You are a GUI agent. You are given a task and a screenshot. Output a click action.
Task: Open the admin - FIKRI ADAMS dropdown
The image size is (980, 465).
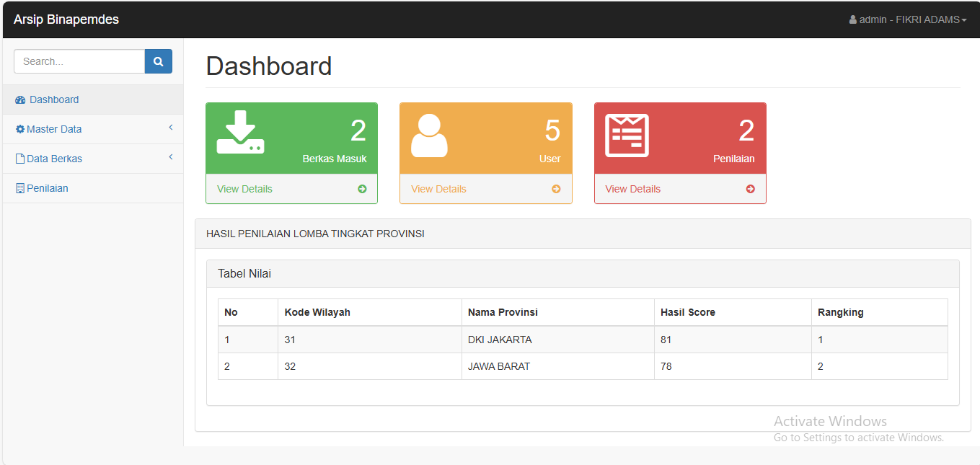(909, 19)
